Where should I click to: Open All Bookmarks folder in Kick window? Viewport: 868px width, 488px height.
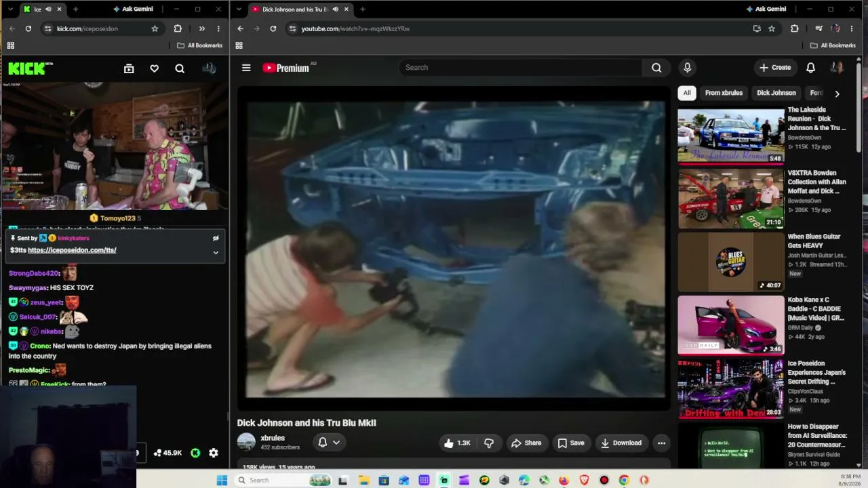click(200, 45)
